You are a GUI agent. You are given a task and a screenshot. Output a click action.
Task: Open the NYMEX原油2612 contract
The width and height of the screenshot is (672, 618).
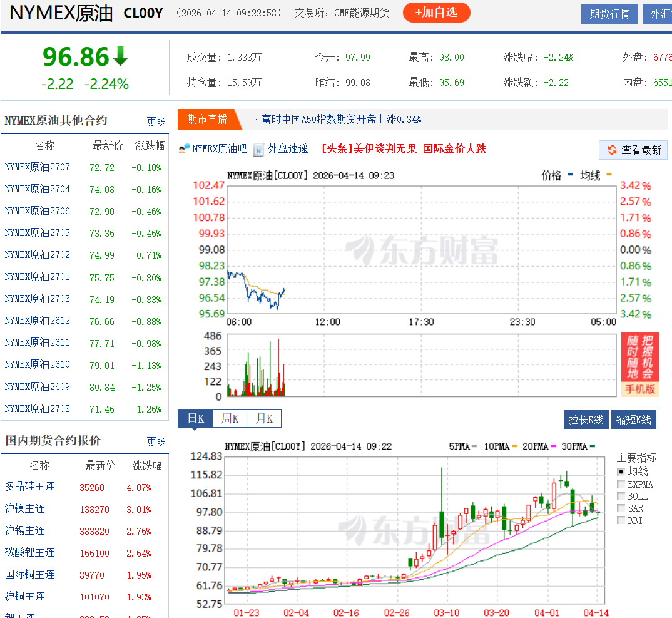click(x=38, y=321)
